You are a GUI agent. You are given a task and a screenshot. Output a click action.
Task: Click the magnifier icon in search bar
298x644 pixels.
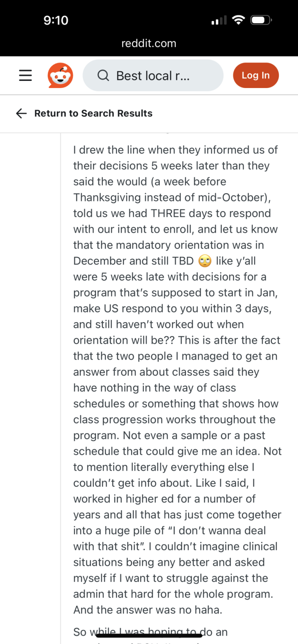103,75
